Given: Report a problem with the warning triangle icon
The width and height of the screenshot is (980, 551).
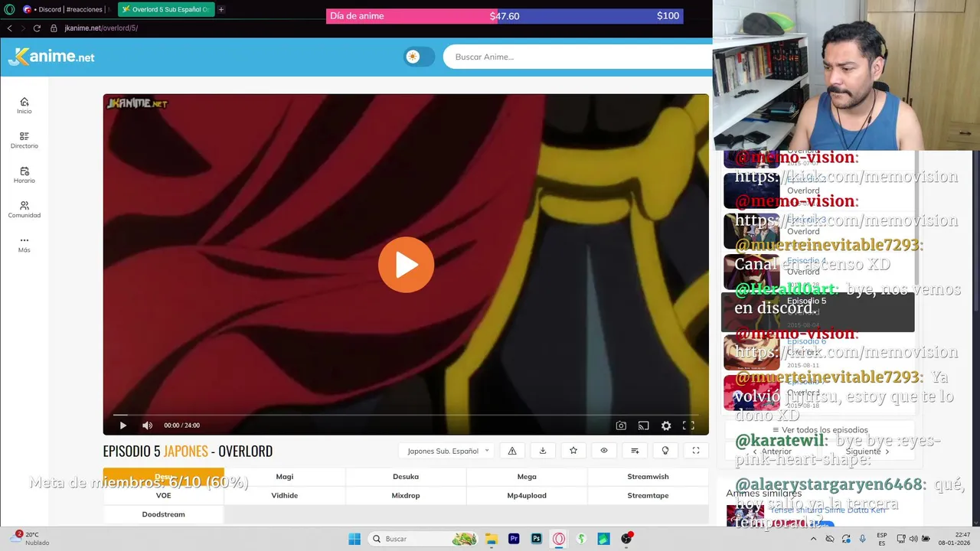Looking at the screenshot, I should [512, 451].
